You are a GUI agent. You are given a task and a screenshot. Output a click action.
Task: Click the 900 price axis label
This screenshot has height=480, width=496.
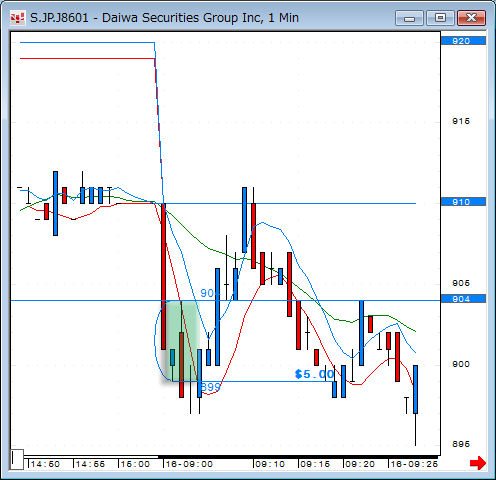tap(461, 364)
